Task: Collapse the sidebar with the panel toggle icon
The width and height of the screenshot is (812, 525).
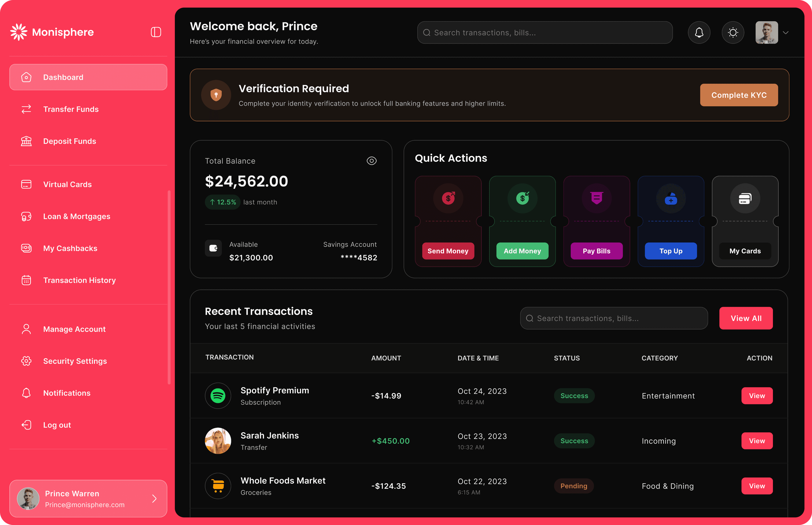Action: tap(156, 32)
